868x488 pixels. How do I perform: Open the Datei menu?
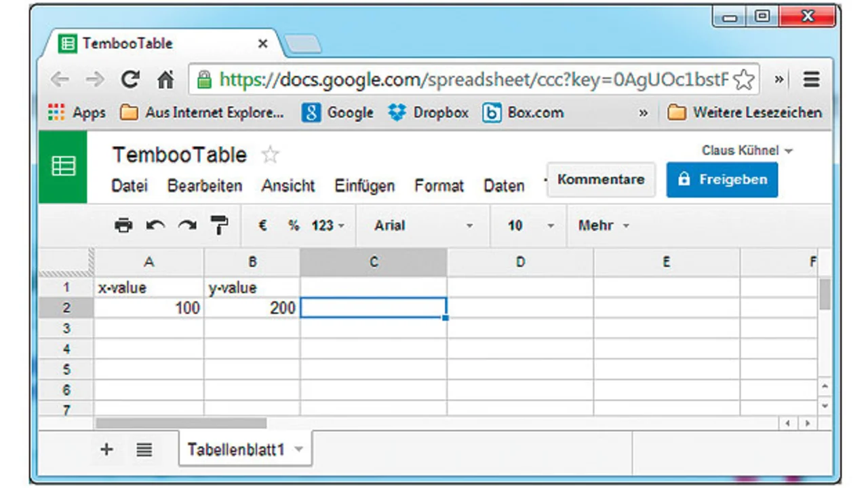(129, 186)
